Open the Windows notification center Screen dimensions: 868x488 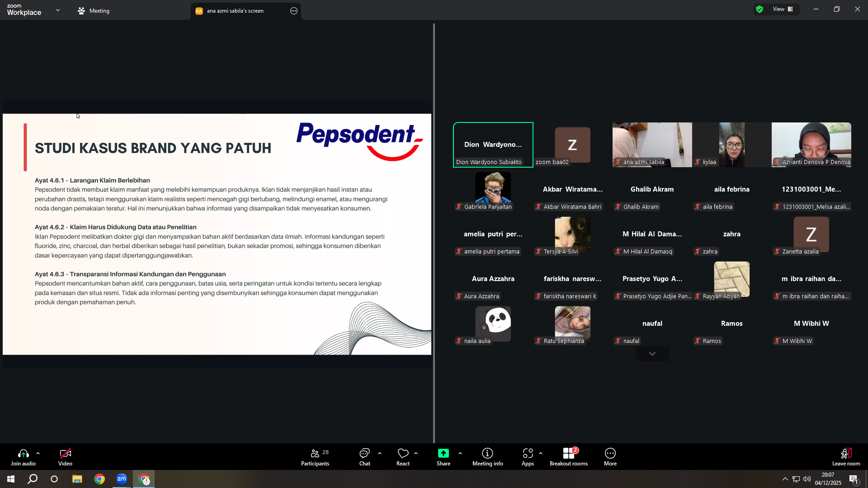(x=854, y=479)
